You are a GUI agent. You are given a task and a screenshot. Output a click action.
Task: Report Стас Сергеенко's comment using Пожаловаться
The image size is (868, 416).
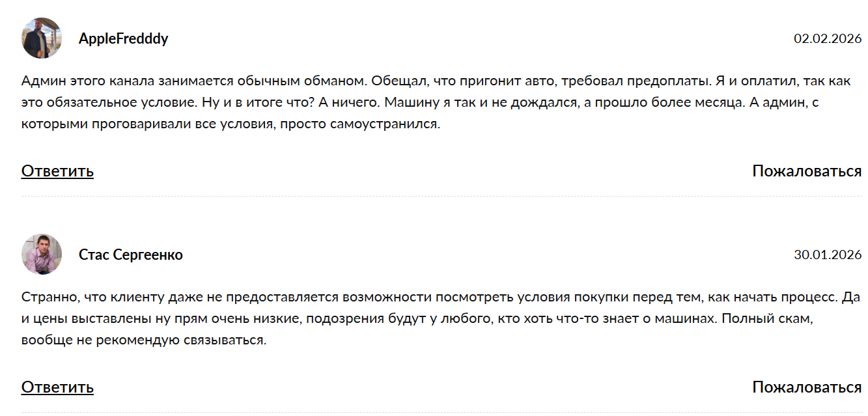click(x=806, y=385)
